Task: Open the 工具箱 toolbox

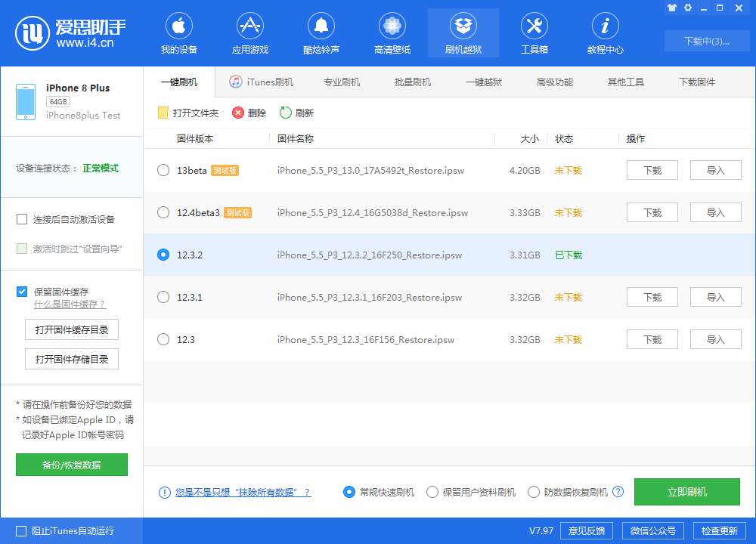Action: [534, 33]
